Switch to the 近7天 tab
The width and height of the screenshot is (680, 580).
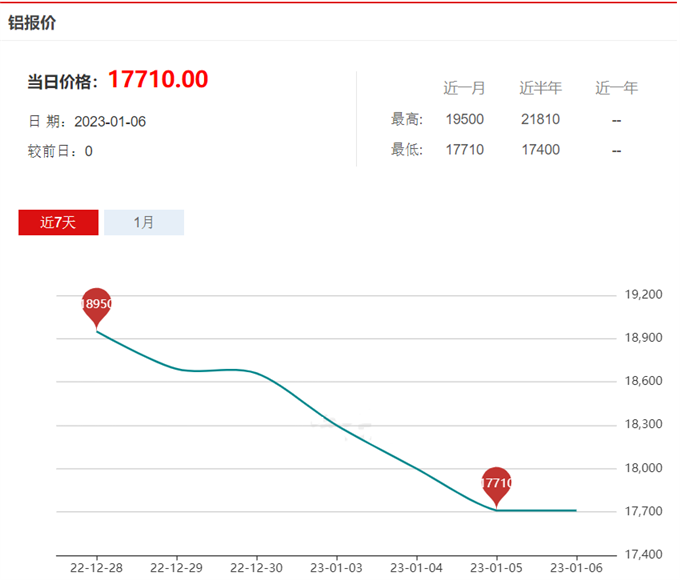[x=58, y=223]
